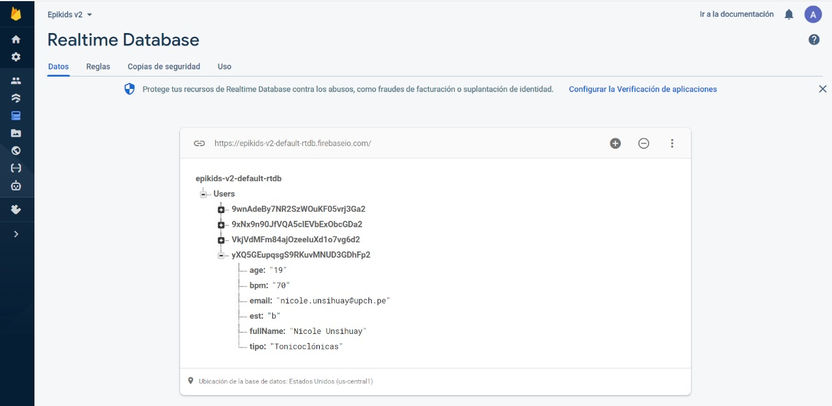Select key 9wnAdeBy7NR2SzWOuKF05vrj3Ga2

299,209
